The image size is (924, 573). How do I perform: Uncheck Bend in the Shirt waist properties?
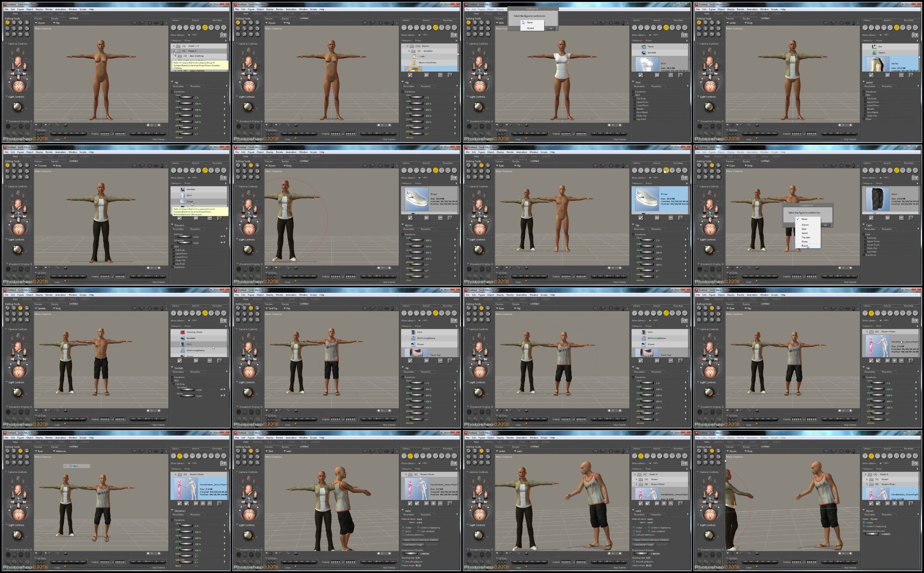pyautogui.click(x=403, y=531)
